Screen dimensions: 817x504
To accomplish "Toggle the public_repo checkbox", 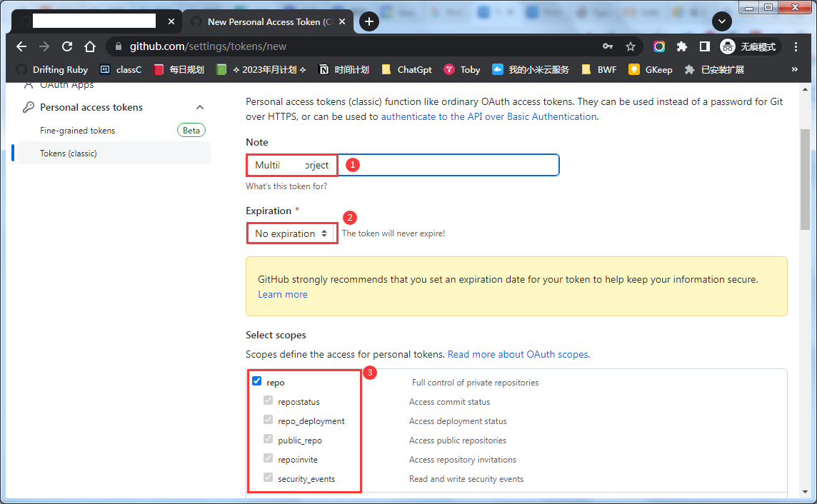I will (x=269, y=439).
